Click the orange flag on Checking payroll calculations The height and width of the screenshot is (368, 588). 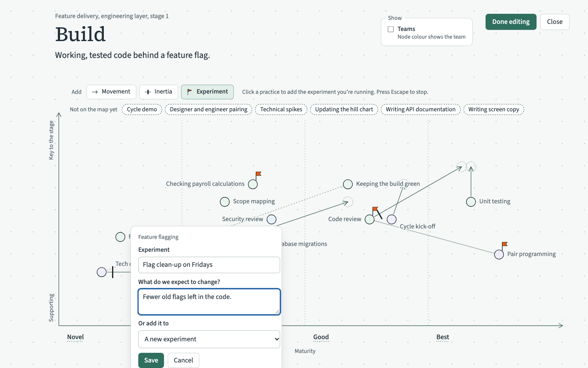tap(258, 174)
